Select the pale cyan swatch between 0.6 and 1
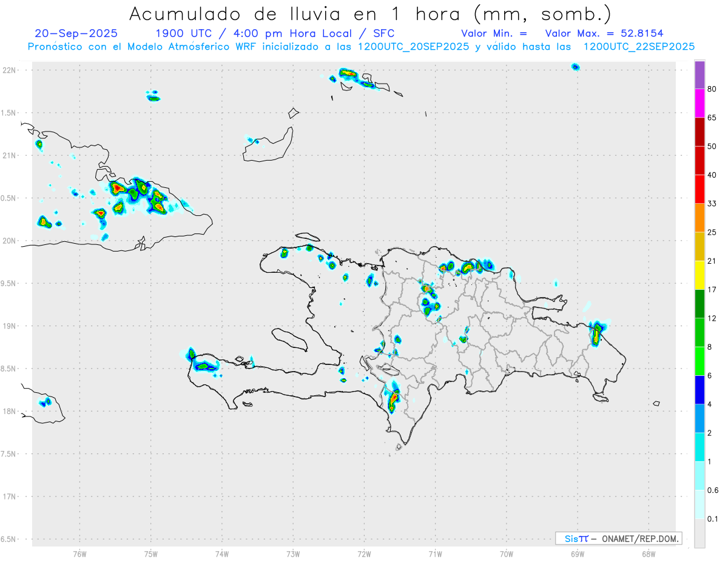This screenshot has height=562, width=728. (x=699, y=475)
